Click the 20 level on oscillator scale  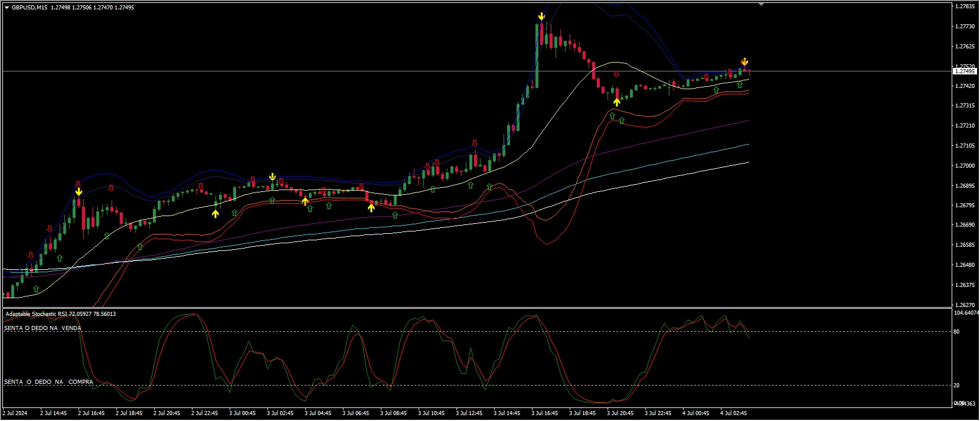click(957, 386)
